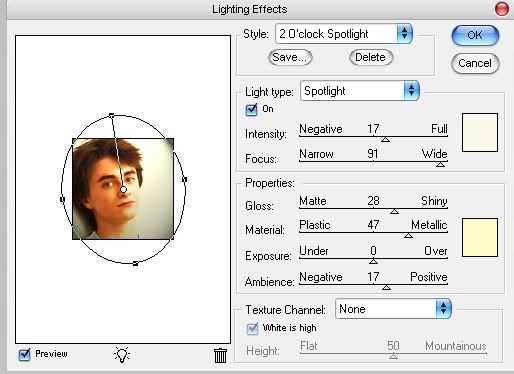
Task: Click the Exposure slider handle
Action: click(373, 262)
